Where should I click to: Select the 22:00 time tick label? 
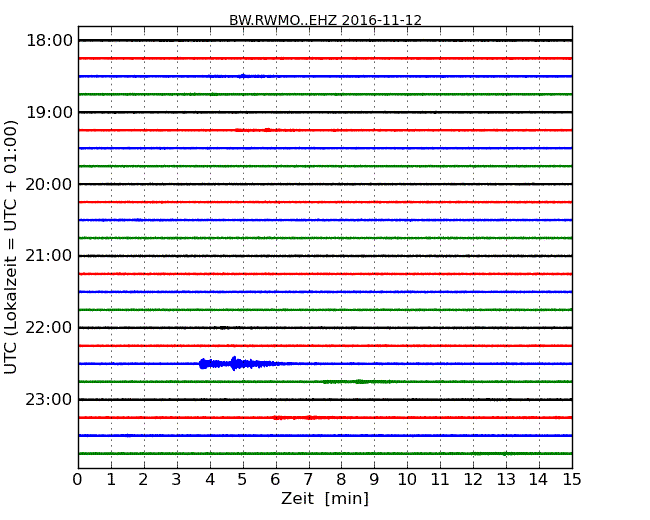tap(49, 328)
